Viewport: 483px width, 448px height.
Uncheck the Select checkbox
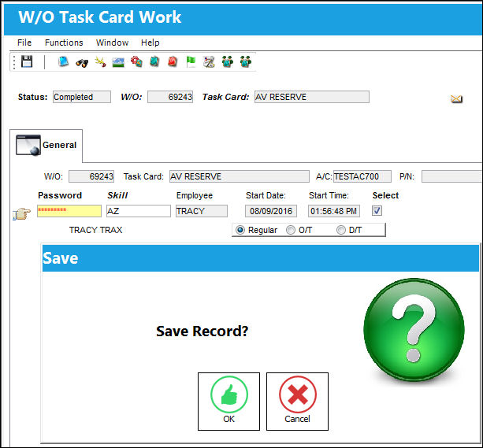point(377,210)
